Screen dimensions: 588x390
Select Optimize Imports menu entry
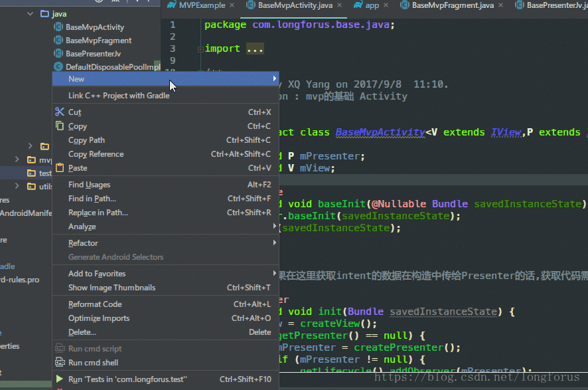tap(165, 318)
